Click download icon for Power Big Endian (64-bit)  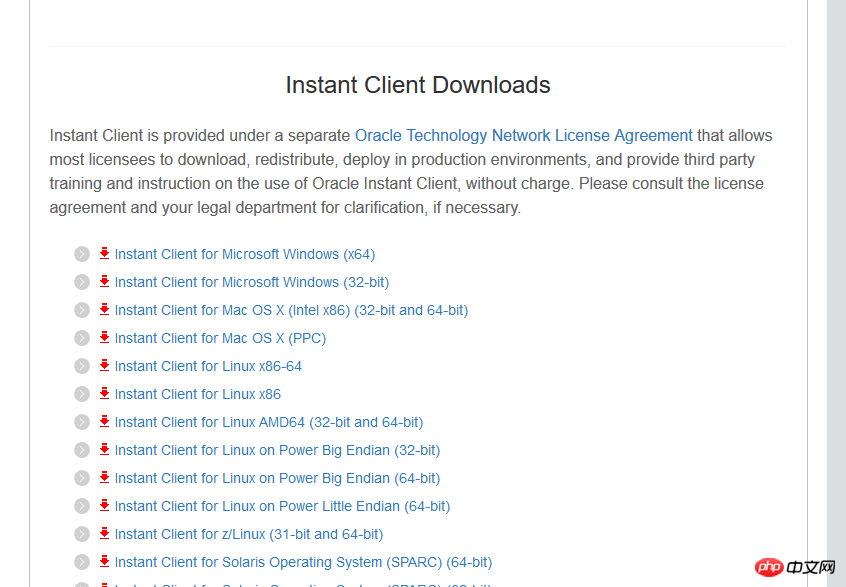pos(105,477)
